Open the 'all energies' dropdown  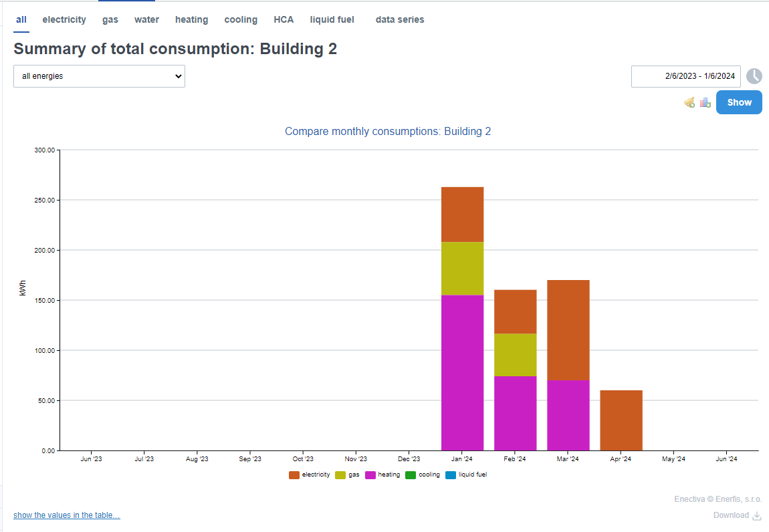pos(99,76)
